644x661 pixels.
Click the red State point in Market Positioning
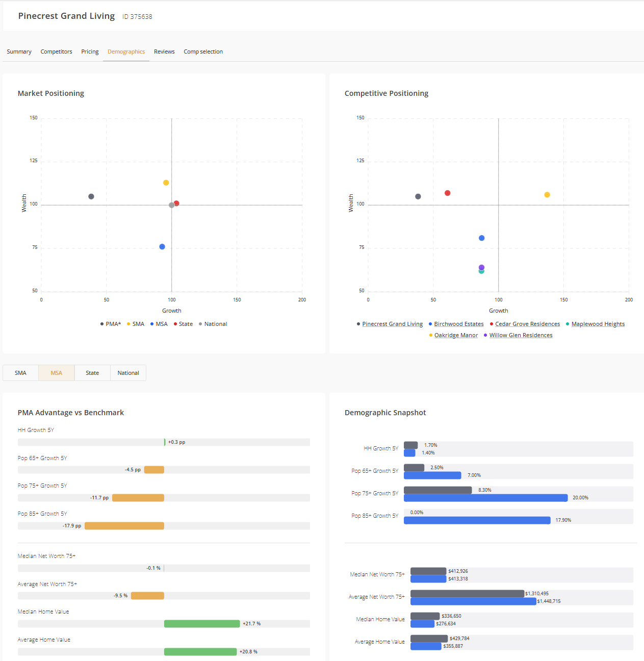pos(176,203)
